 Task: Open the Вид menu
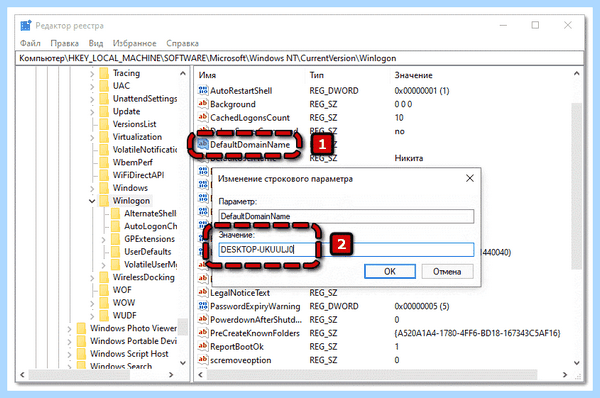96,43
